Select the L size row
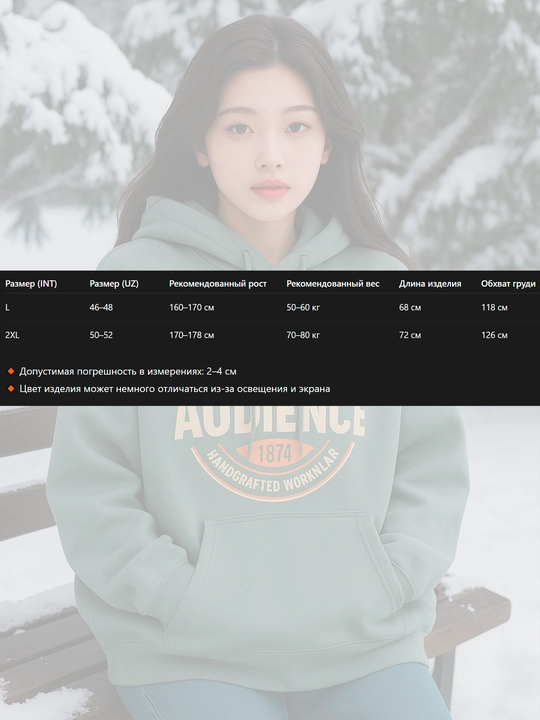540x720 pixels. point(270,307)
